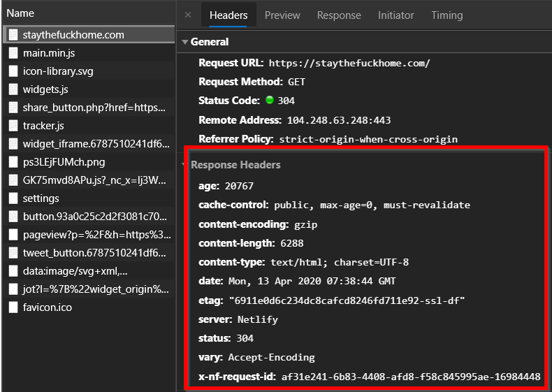Click the Request URL link value
Viewport: 552px width, 392px height.
coord(349,63)
